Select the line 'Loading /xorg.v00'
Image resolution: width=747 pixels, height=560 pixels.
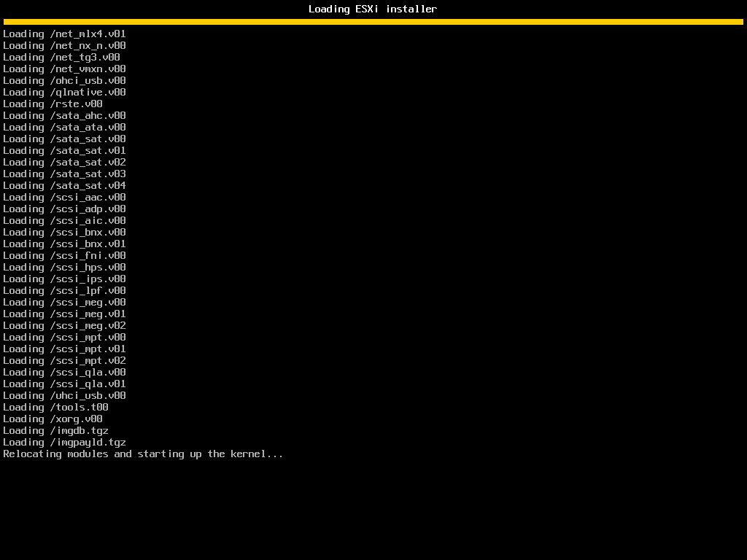pos(53,419)
